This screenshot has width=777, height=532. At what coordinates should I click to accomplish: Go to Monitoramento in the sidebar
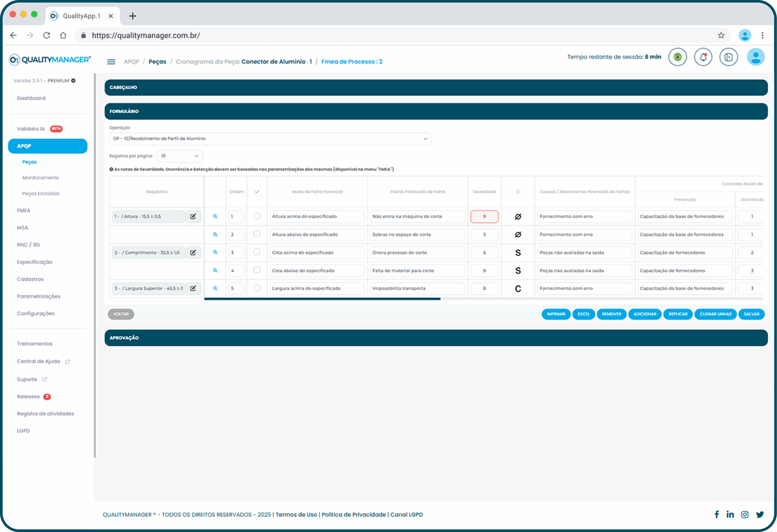click(x=40, y=178)
